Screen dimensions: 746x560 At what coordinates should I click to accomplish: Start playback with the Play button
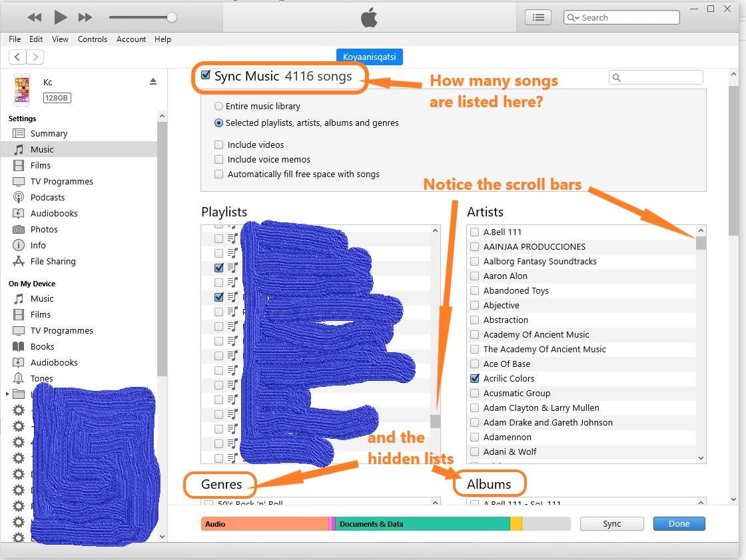[x=60, y=17]
